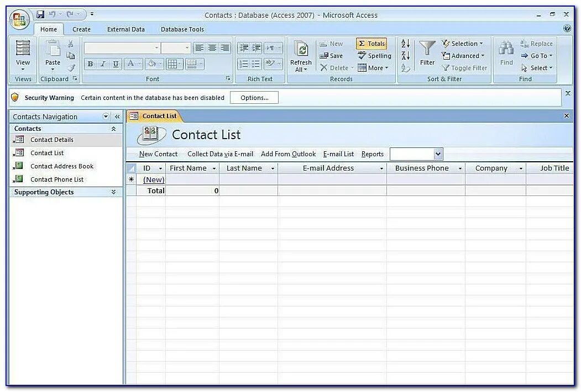Click the Numbering list icon
581x392 pixels.
tap(243, 64)
